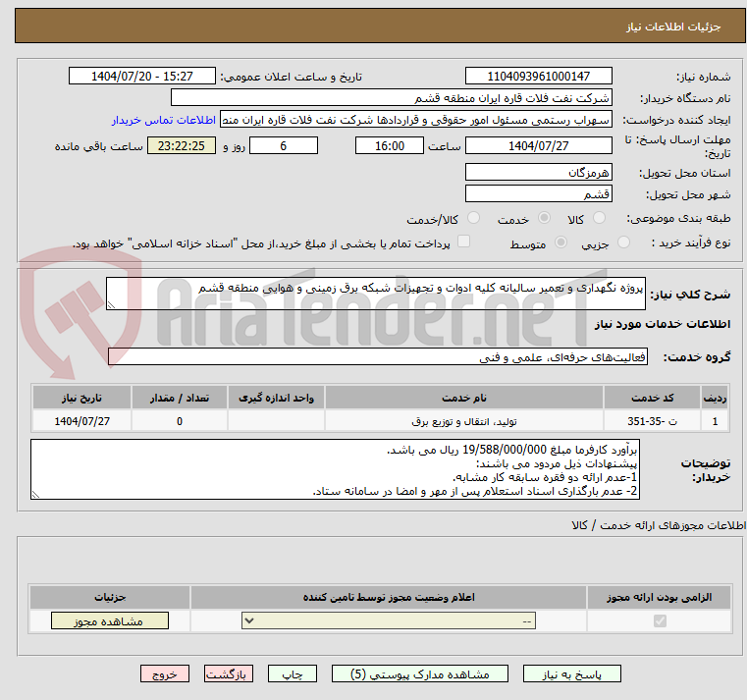Image resolution: width=747 pixels, height=700 pixels.
Task: Select the کالا/خدمت radio button
Action: (473, 218)
